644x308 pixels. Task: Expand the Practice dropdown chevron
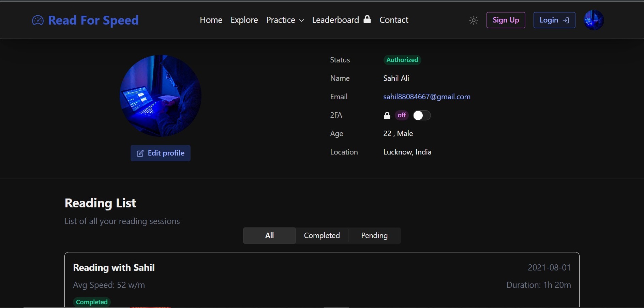pyautogui.click(x=301, y=20)
